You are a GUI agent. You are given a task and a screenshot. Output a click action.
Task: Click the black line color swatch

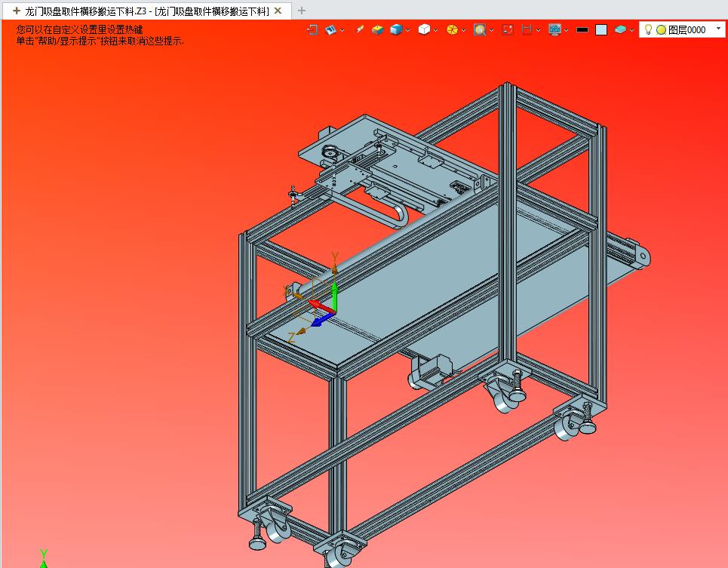pyautogui.click(x=582, y=29)
